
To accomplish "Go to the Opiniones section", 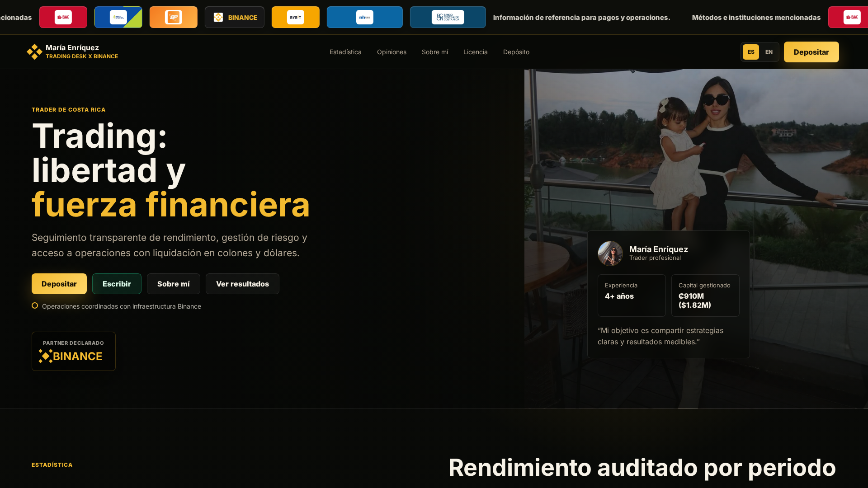I will pyautogui.click(x=392, y=52).
